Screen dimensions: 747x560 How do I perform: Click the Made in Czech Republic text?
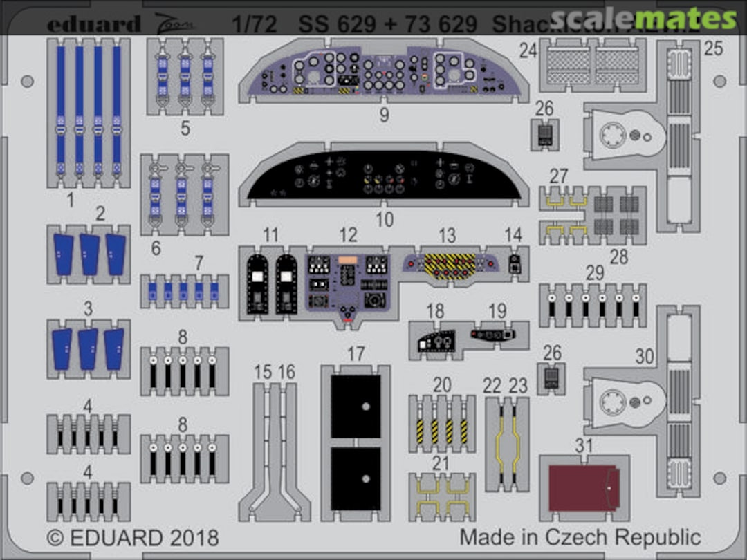click(x=580, y=537)
